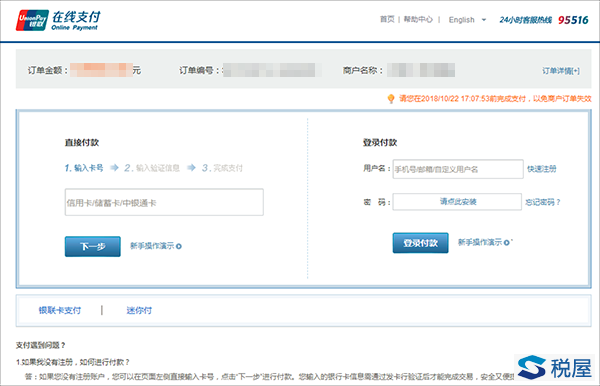Click info icon beside right 新手操作演示
Viewport: 600px width, 386px height.
pos(507,243)
